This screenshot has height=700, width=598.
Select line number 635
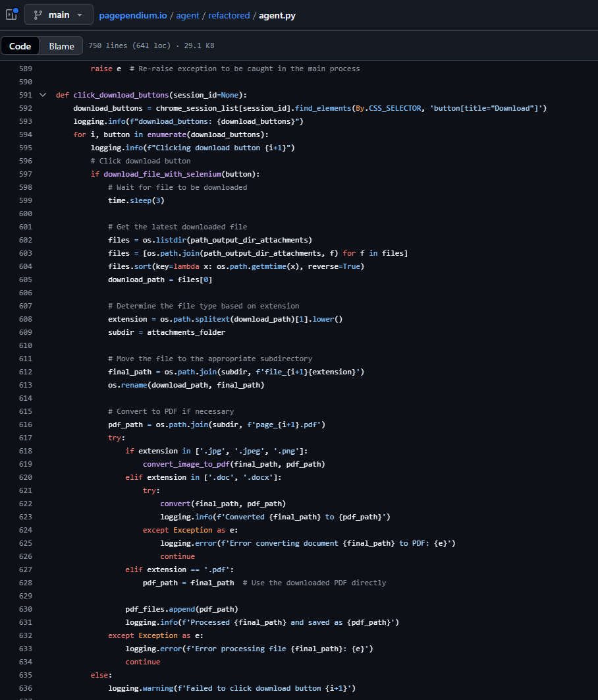pyautogui.click(x=25, y=675)
